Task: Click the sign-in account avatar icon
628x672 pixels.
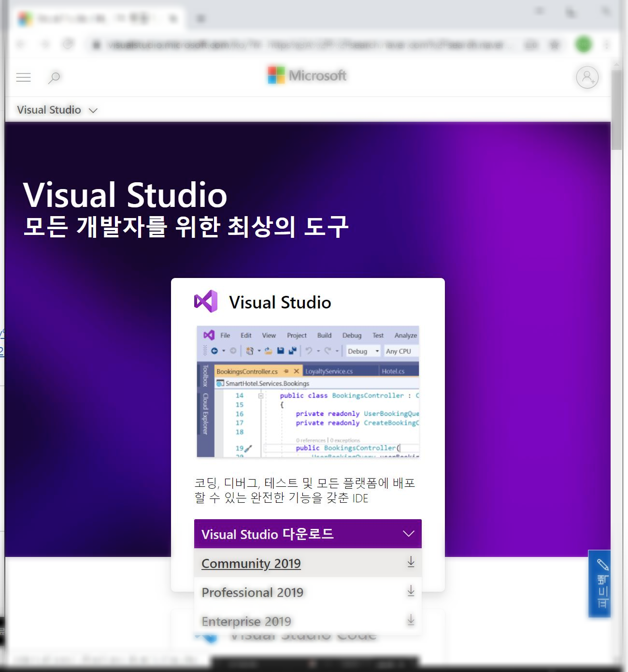Action: 587,77
